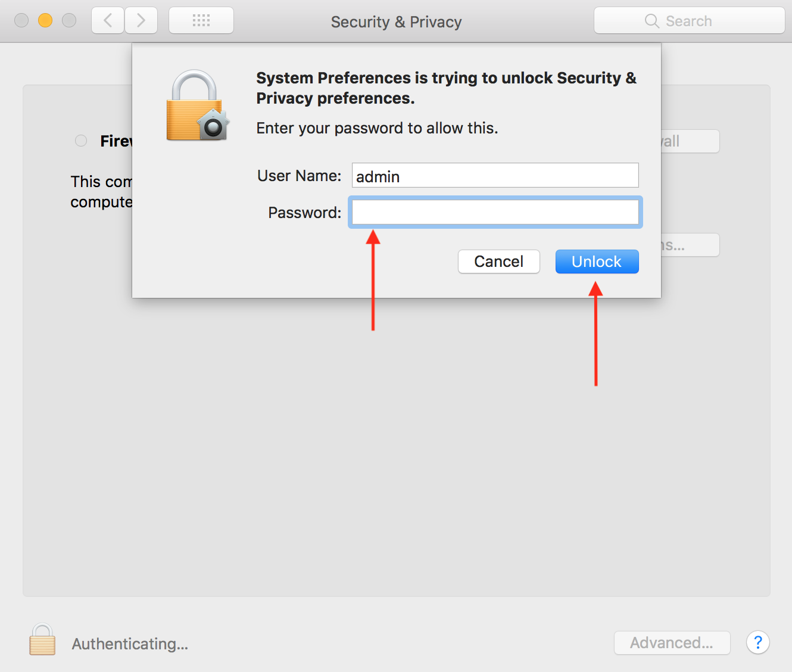Click the partially hidden Options button
This screenshot has width=792, height=672.
click(690, 245)
